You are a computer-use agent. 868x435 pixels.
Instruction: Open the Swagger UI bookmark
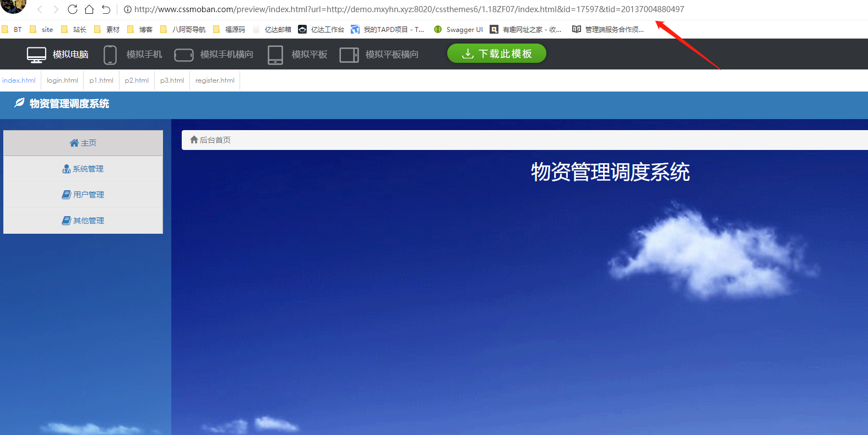458,30
